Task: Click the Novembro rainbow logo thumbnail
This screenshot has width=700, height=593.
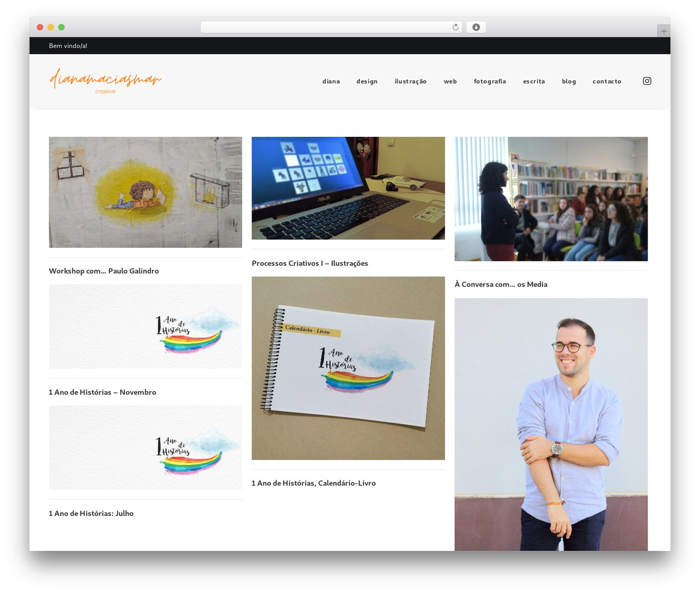Action: 145,327
